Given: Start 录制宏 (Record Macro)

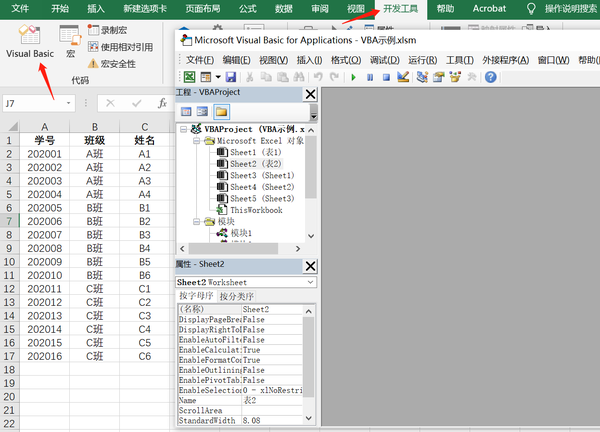Looking at the screenshot, I should (108, 30).
